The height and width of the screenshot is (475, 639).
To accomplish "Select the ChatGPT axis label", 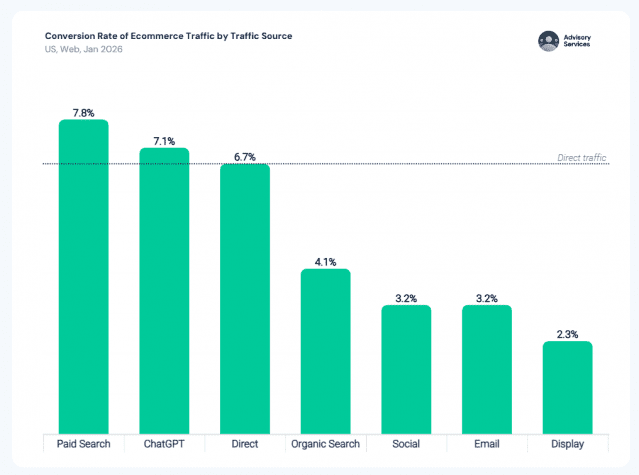I will (164, 443).
